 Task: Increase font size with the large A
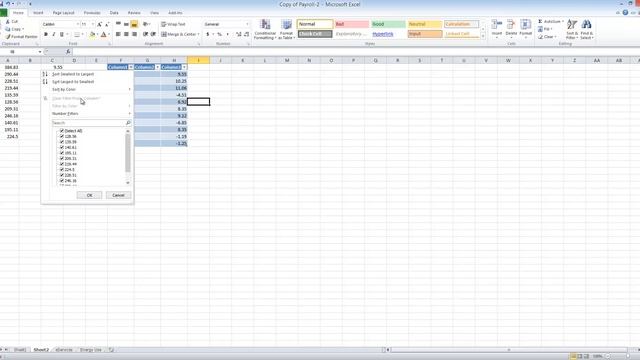[x=99, y=24]
